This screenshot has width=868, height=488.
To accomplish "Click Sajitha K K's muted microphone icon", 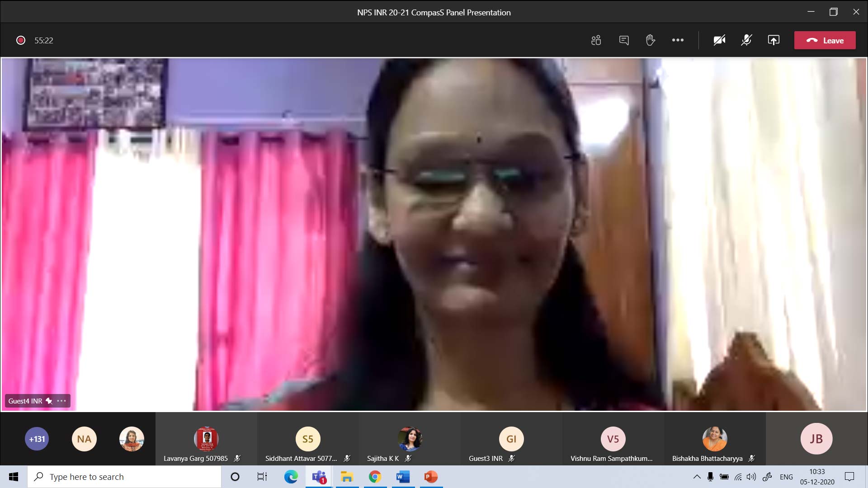I will (x=408, y=458).
